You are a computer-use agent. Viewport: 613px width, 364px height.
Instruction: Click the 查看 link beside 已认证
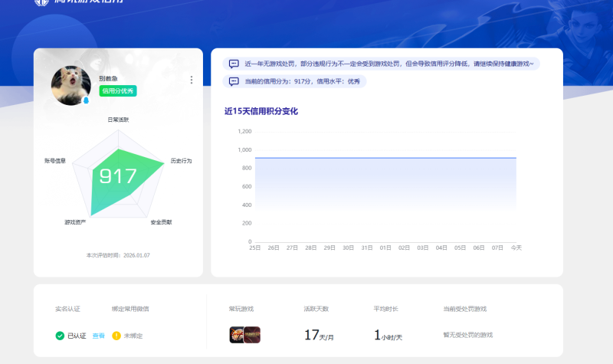[x=98, y=336]
